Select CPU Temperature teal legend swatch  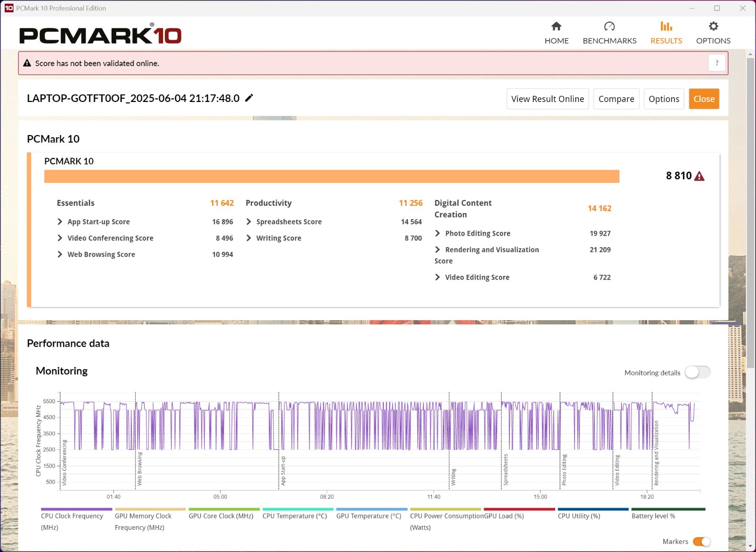pos(298,509)
